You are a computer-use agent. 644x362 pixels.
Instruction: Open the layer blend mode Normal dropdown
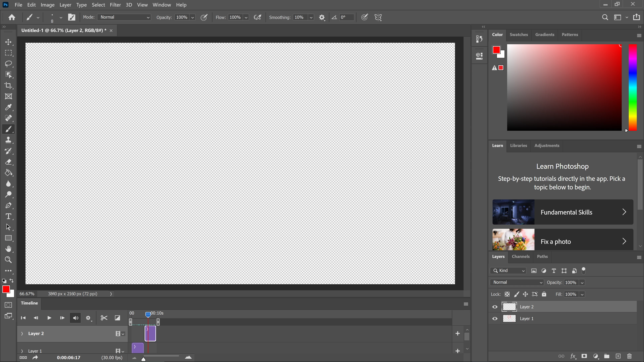pyautogui.click(x=517, y=283)
